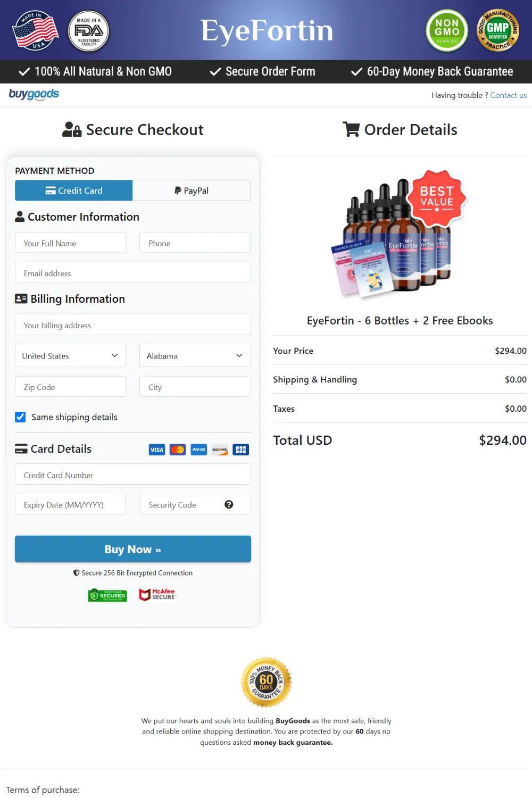This screenshot has width=532, height=798.
Task: Click the Mastercard icon
Action: click(178, 450)
